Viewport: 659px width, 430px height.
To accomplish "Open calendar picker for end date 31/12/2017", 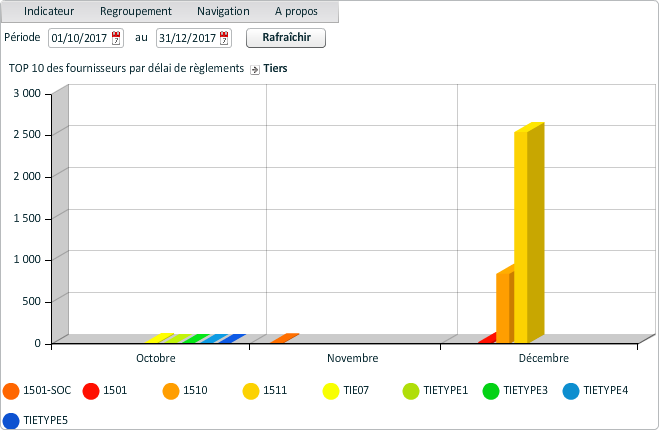I will [224, 38].
